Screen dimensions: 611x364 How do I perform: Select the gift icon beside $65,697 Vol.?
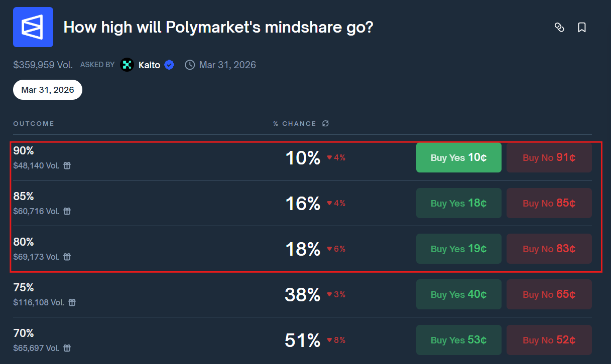(x=66, y=348)
